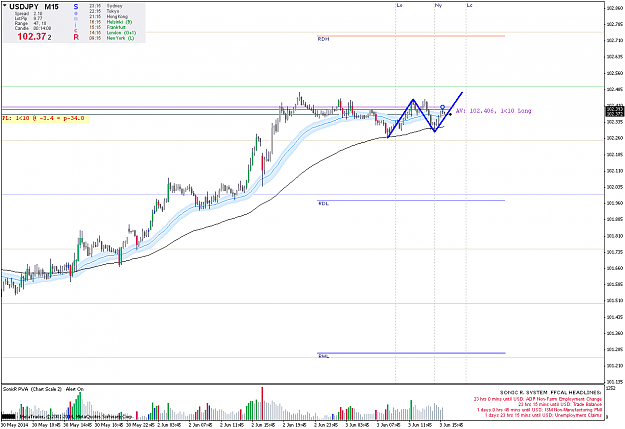This screenshot has width=625, height=429.
Task: Click the New York session row
Action: pyautogui.click(x=111, y=38)
